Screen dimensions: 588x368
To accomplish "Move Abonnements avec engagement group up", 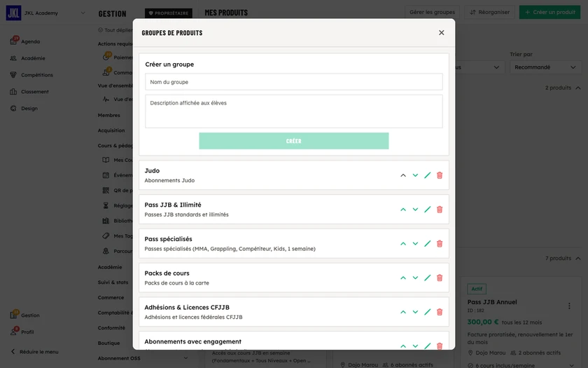I will [403, 346].
